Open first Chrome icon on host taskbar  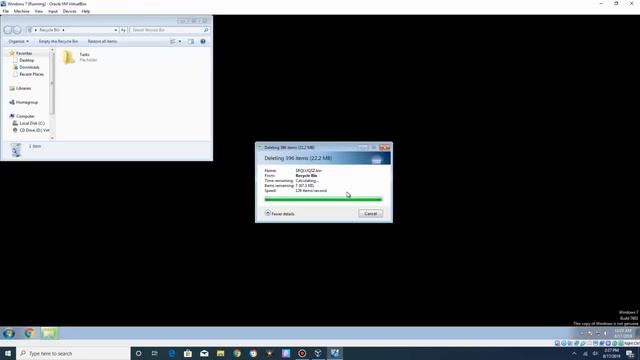pos(237,353)
